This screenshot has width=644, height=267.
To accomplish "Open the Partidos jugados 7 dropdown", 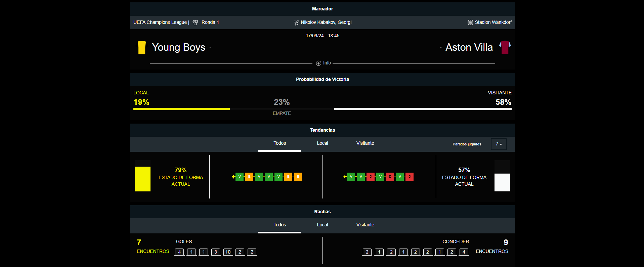I will (x=499, y=144).
